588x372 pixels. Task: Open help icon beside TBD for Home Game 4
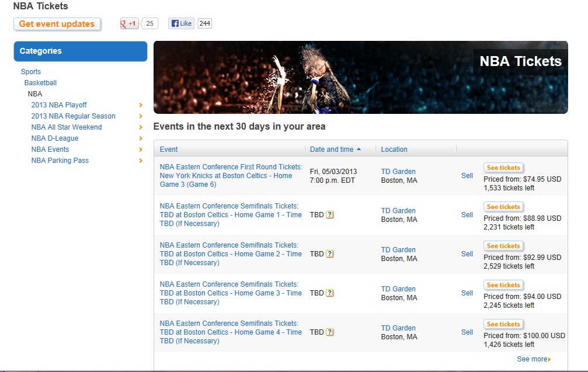coord(330,332)
